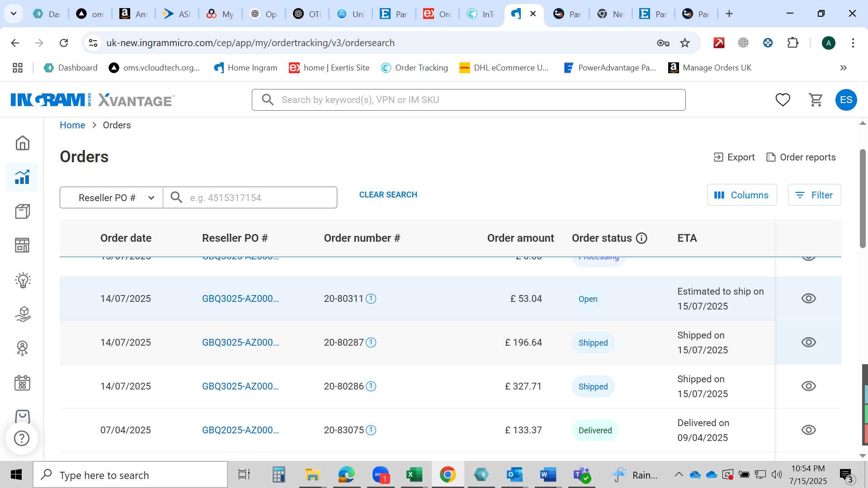Click the page vertical scrollbar thumb
Image resolution: width=868 pixels, height=488 pixels.
(x=863, y=199)
